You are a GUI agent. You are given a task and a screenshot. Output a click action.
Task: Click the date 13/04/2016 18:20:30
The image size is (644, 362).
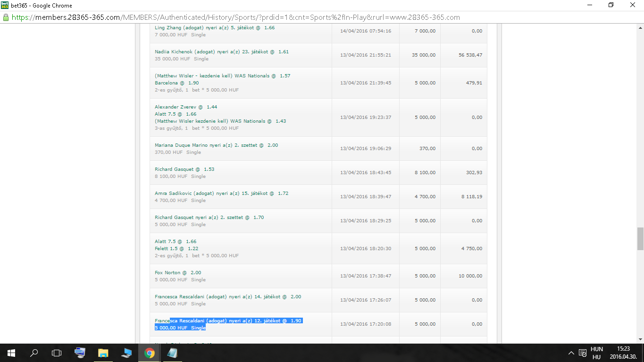click(366, 249)
